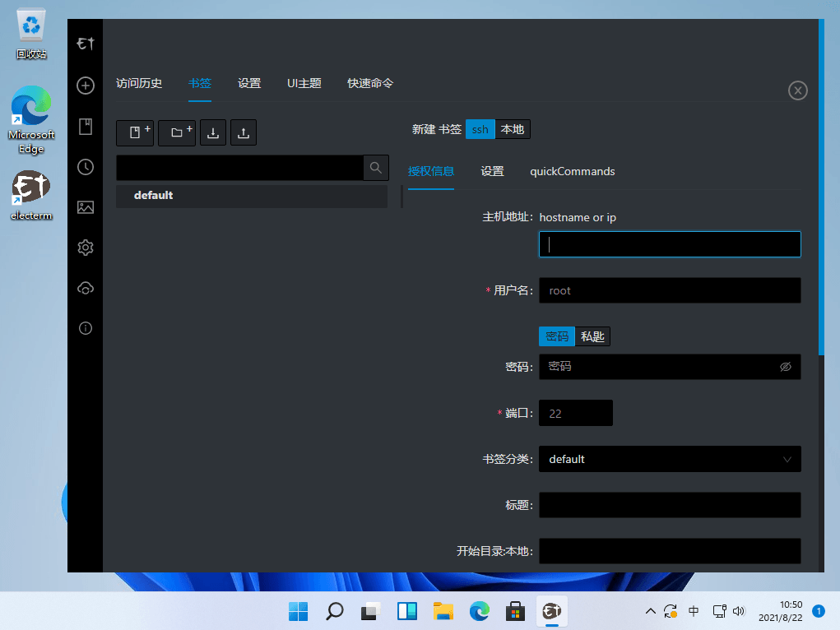
Task: Switch to top 设置 tab
Action: tap(249, 84)
